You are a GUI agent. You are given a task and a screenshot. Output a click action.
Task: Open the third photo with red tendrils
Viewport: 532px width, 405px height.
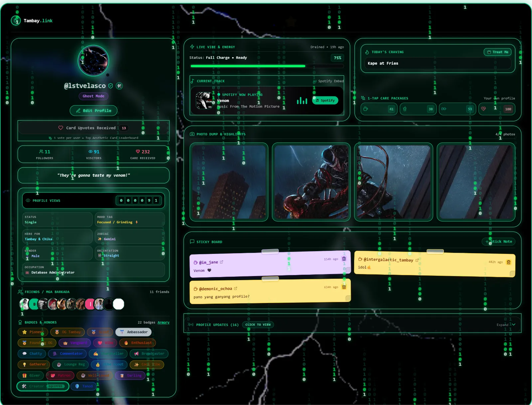394,182
